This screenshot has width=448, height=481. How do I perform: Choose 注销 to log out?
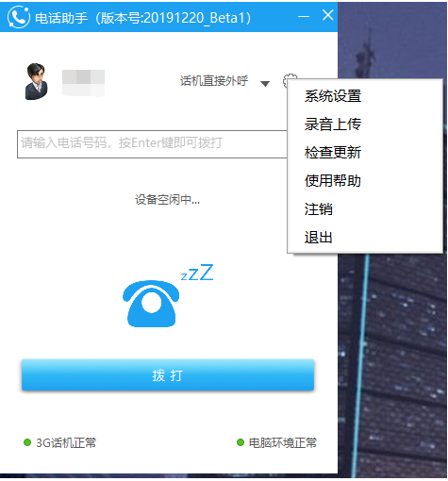[x=319, y=209]
